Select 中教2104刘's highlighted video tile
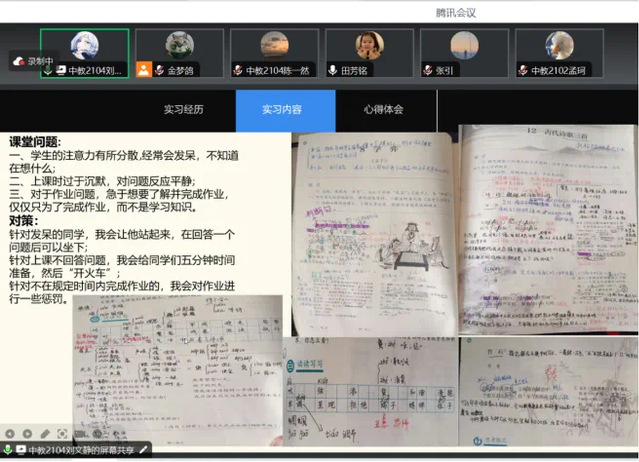Image resolution: width=639 pixels, height=462 pixels. coord(84,53)
